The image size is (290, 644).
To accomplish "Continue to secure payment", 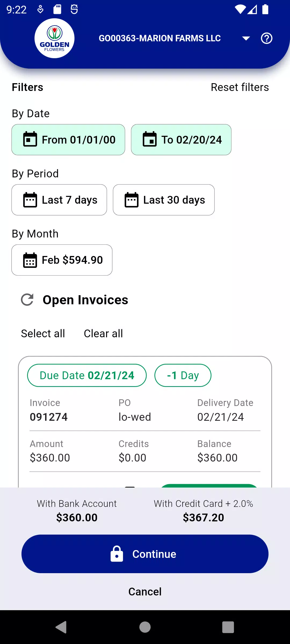I will [x=145, y=554].
